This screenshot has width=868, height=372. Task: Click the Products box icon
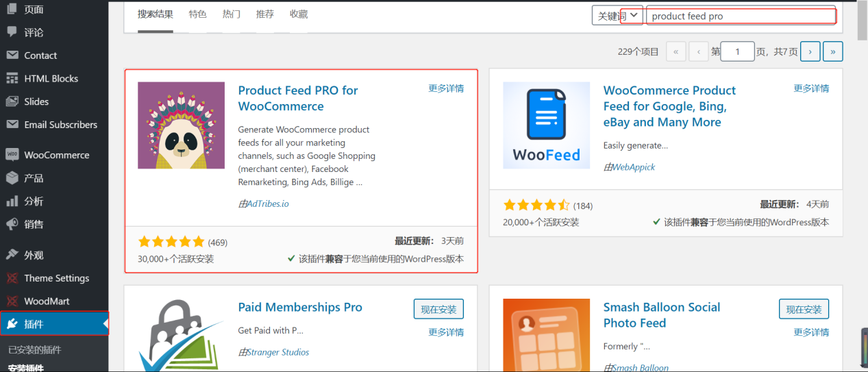[x=12, y=178]
